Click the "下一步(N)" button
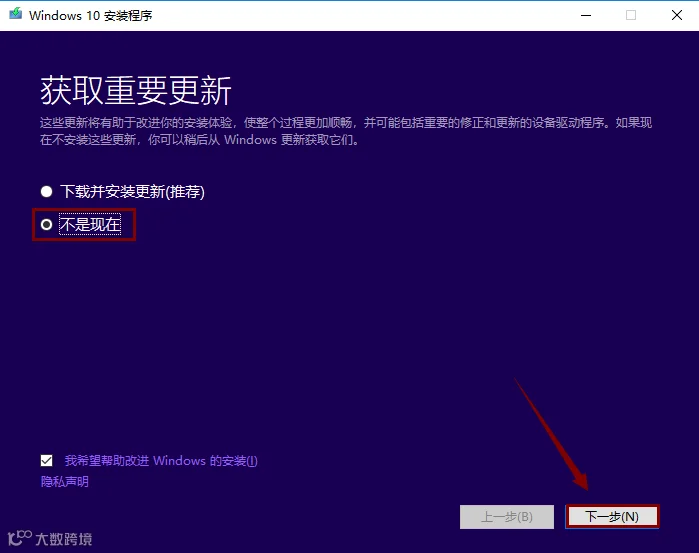 coord(612,517)
